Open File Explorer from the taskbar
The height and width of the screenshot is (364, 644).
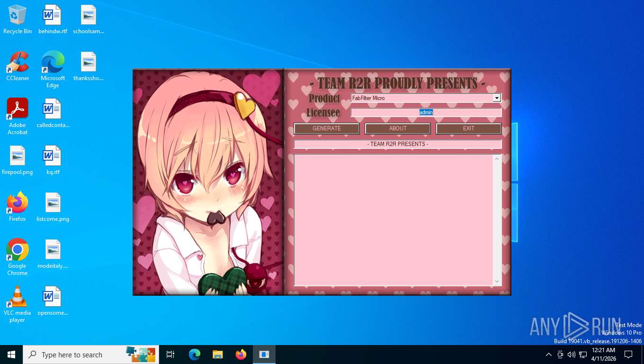tap(217, 355)
